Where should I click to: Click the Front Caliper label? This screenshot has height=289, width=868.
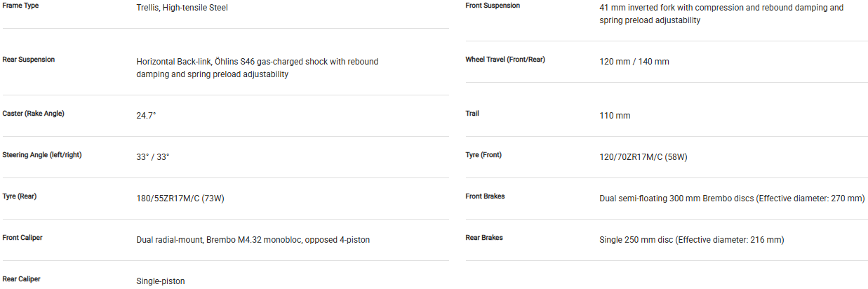click(x=22, y=238)
